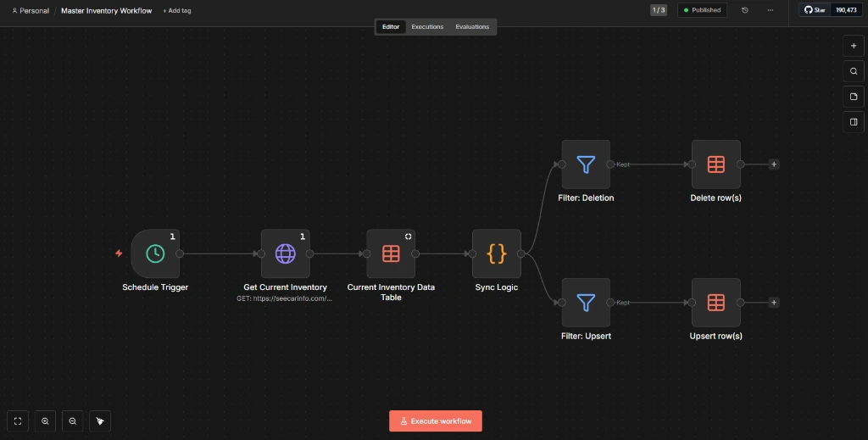Add node after Upsert row(s) plus
This screenshot has height=440, width=868.
(774, 302)
